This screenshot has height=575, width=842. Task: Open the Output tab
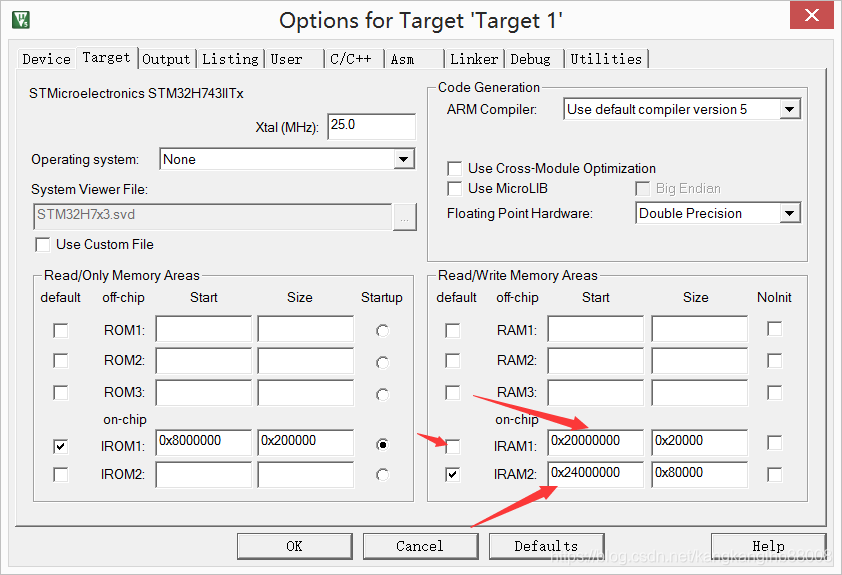tap(166, 59)
